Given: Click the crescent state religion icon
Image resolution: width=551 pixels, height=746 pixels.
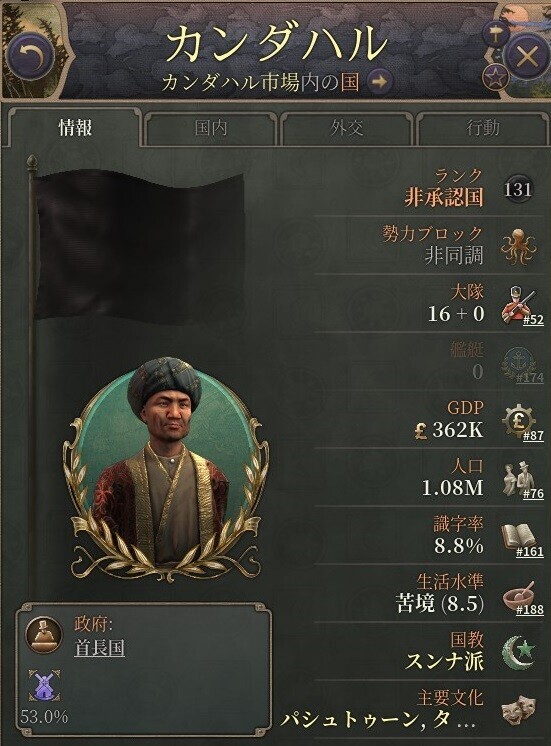Looking at the screenshot, I should point(519,653).
